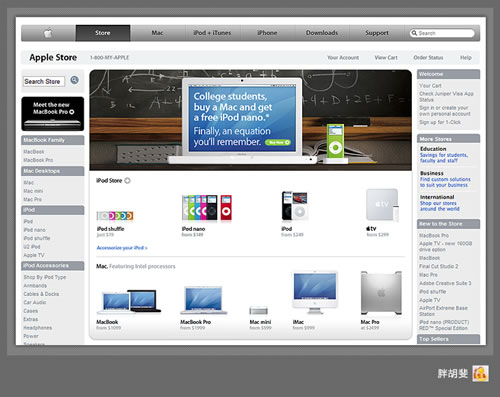Click the iMac product image

(315, 293)
